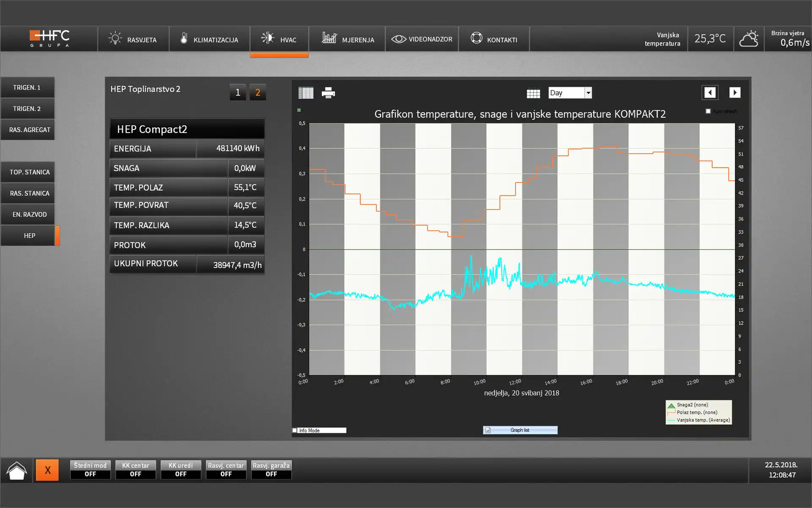Open the calendar date picker icon
Image resolution: width=812 pixels, height=508 pixels.
click(533, 93)
